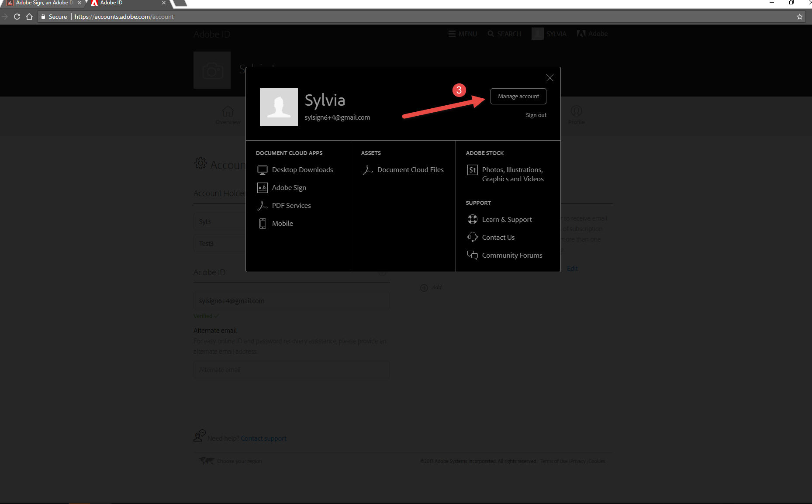Click the DOCUMENT CLOUD APPS heading
812x504 pixels.
click(289, 153)
